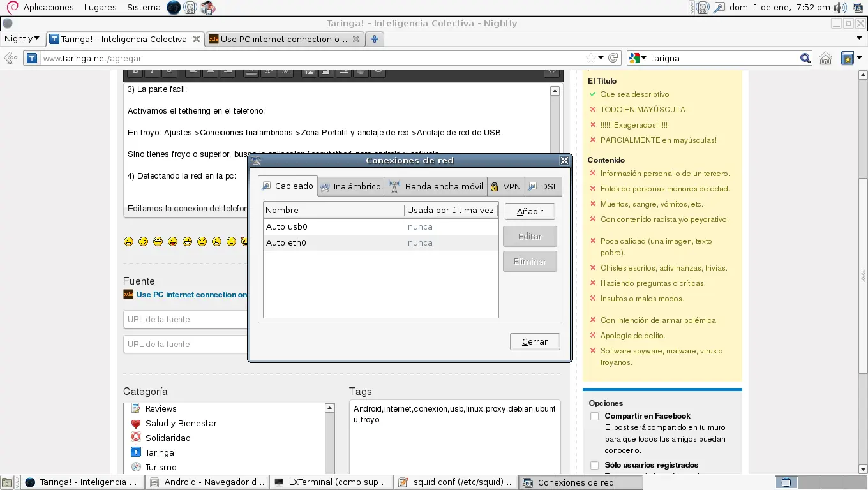Click the editor align-center icon
This screenshot has height=490, width=868.
(x=211, y=71)
